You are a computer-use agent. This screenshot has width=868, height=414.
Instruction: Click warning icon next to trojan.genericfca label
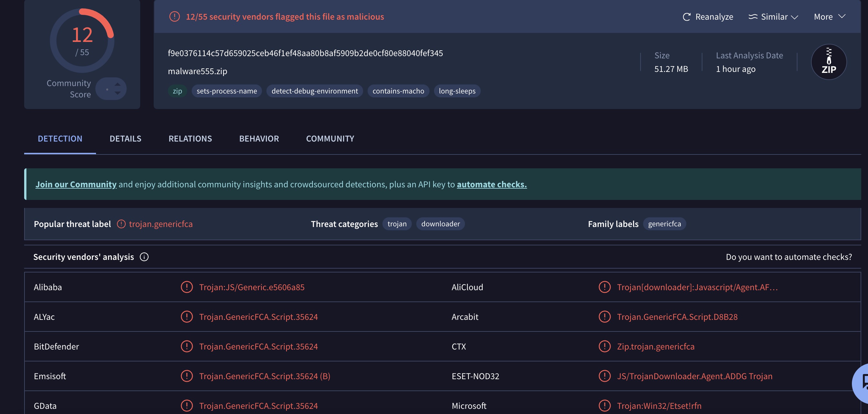(x=121, y=224)
